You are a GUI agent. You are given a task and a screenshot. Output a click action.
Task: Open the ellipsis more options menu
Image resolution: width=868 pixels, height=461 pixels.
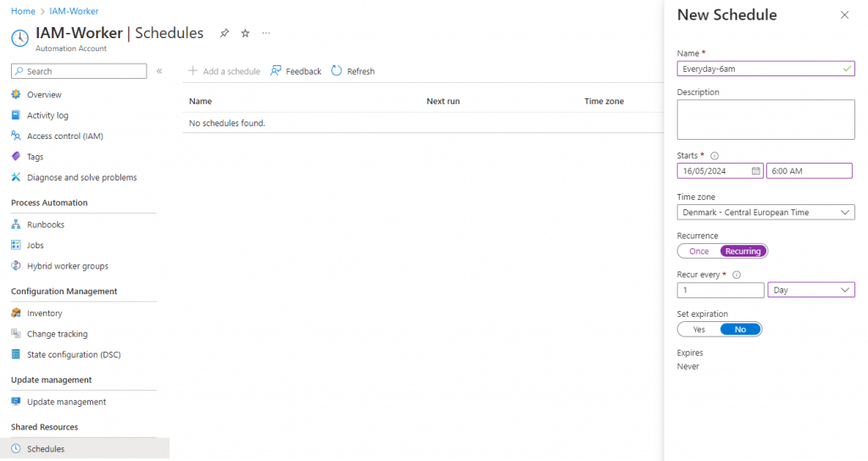266,33
